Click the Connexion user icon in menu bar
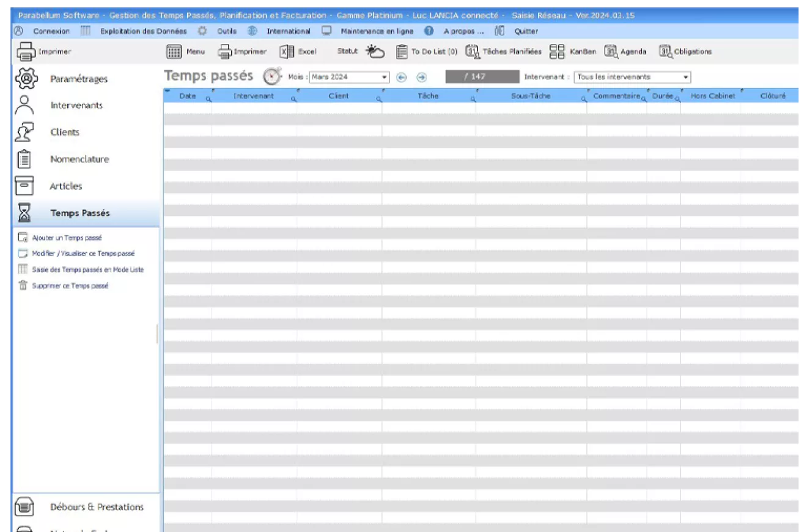Screen dimensions: 807x532 click(x=18, y=31)
